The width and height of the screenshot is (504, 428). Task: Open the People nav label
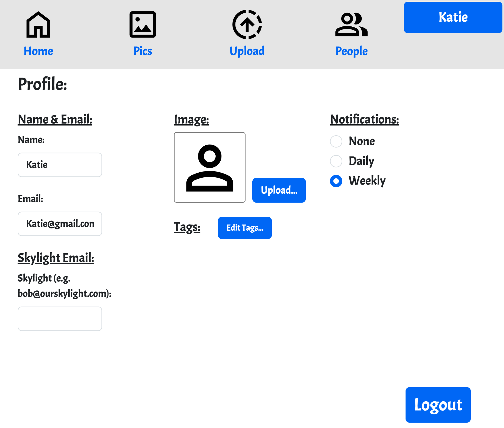tap(351, 51)
